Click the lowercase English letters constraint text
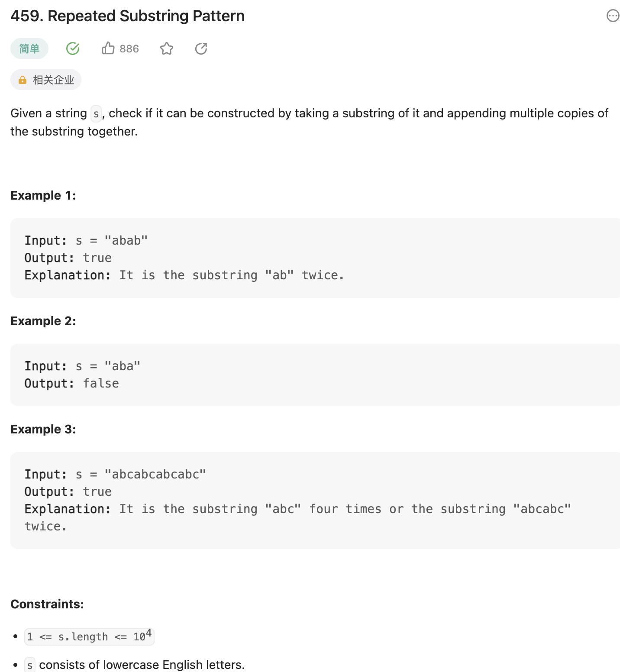The image size is (620, 672). pyautogui.click(x=142, y=665)
